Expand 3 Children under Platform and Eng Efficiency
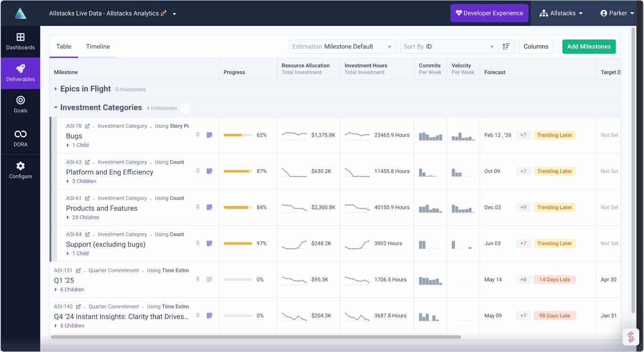 82,181
